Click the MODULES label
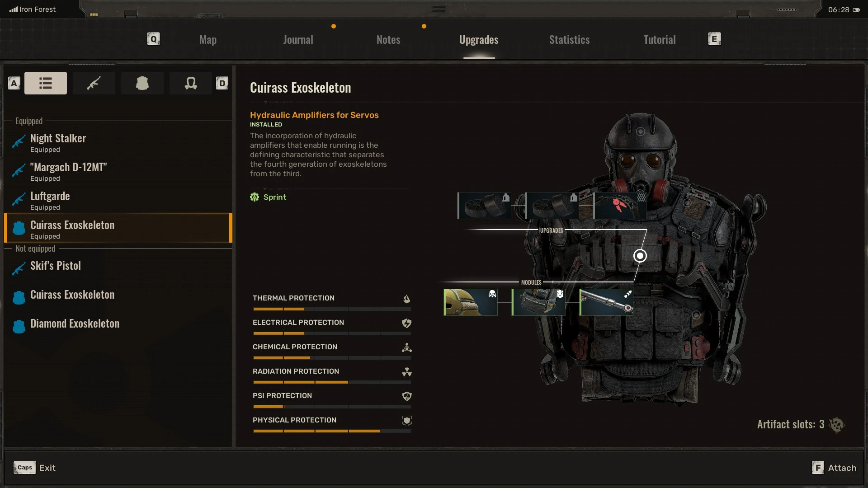The width and height of the screenshot is (868, 488). 531,282
